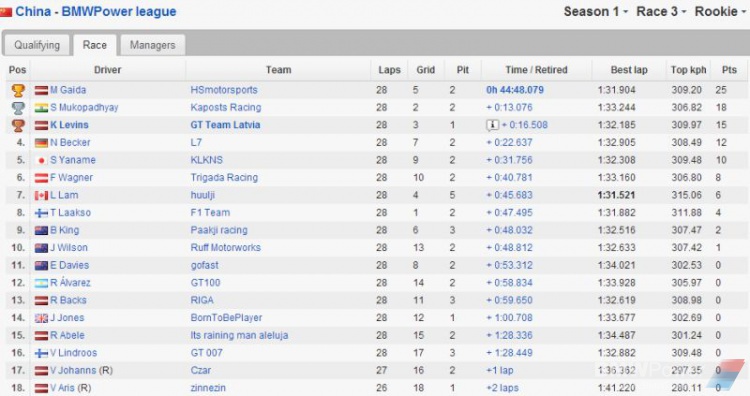Click the Japan flag beside S Yaname

41,160
